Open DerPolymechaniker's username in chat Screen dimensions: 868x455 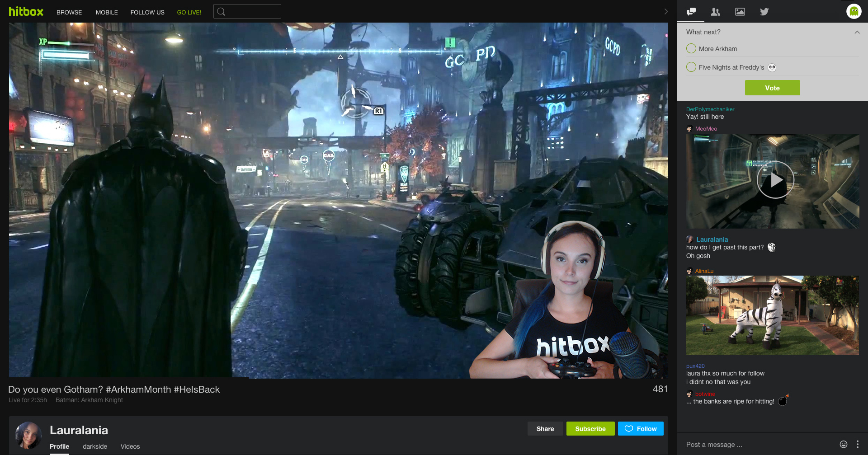tap(710, 109)
